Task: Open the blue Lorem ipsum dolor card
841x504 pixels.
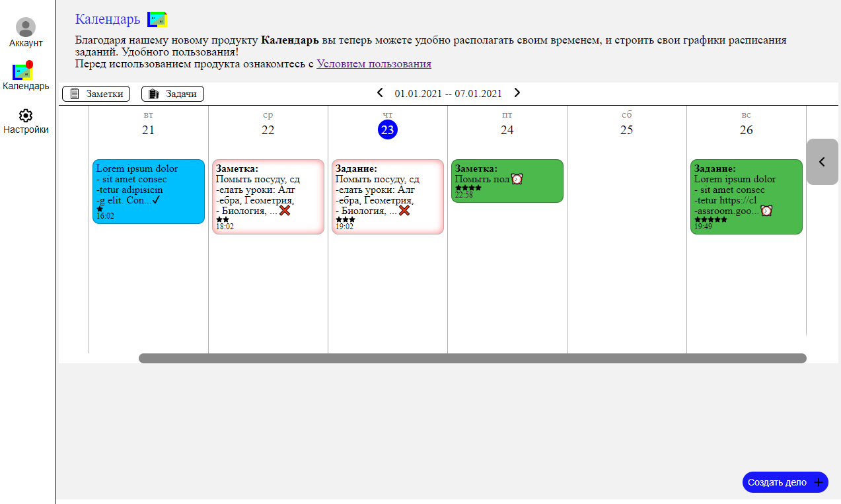Action: click(x=149, y=192)
